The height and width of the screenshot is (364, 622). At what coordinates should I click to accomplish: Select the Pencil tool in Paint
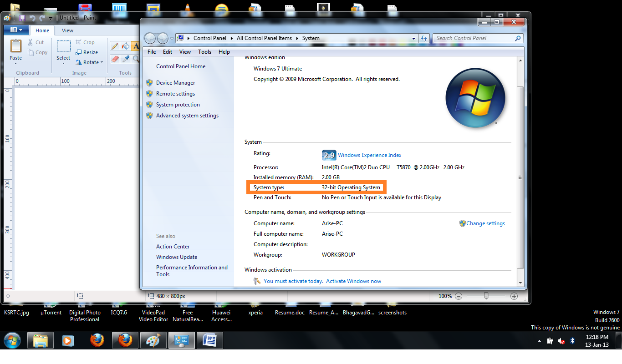click(x=115, y=46)
